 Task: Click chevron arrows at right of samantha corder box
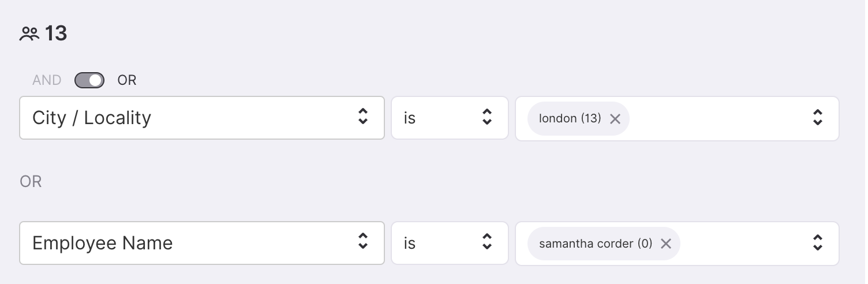pos(818,242)
